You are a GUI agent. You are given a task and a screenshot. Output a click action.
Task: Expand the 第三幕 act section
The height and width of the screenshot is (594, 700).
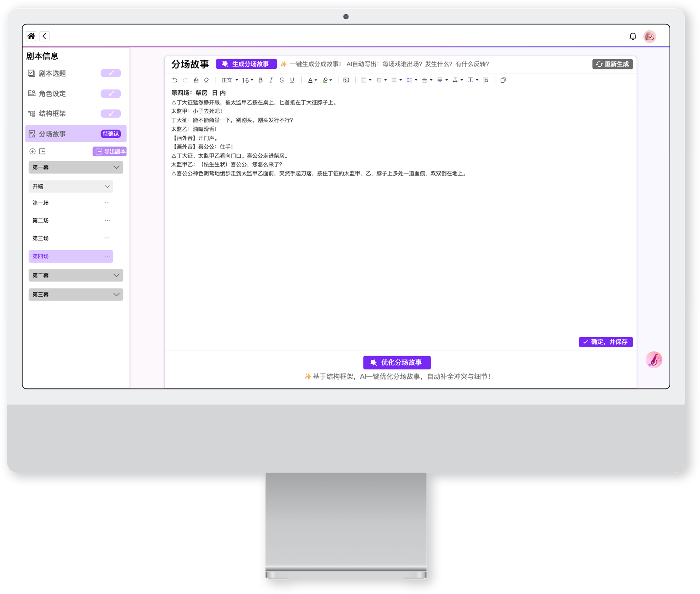[x=76, y=295]
